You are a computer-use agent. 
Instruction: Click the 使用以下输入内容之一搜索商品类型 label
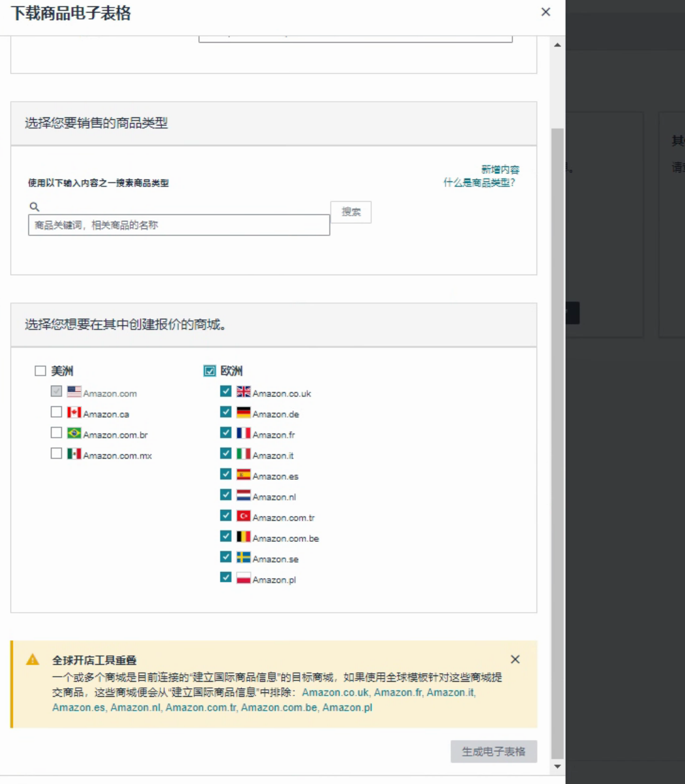coord(98,183)
